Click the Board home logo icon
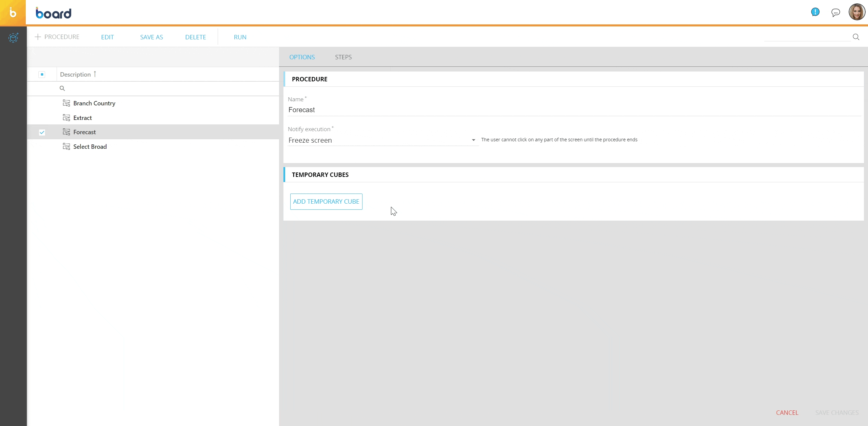 pyautogui.click(x=13, y=13)
